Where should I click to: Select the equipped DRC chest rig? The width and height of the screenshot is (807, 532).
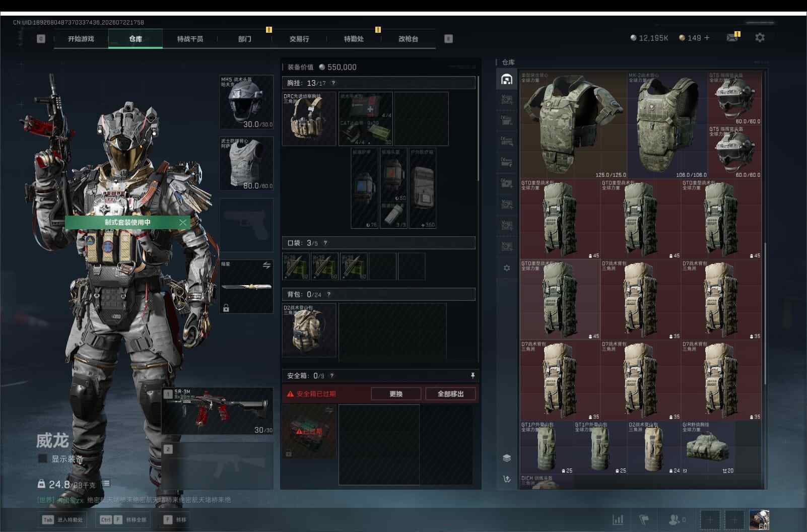pos(309,119)
